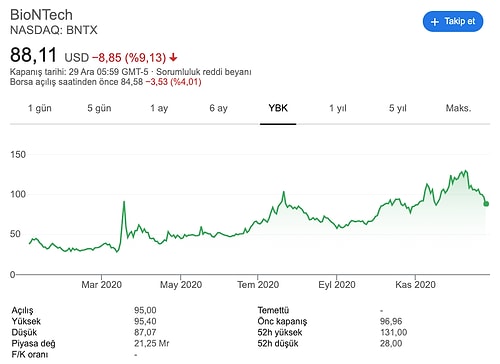
Task: Click the 52h yüksek value 131,00
Action: tap(393, 332)
